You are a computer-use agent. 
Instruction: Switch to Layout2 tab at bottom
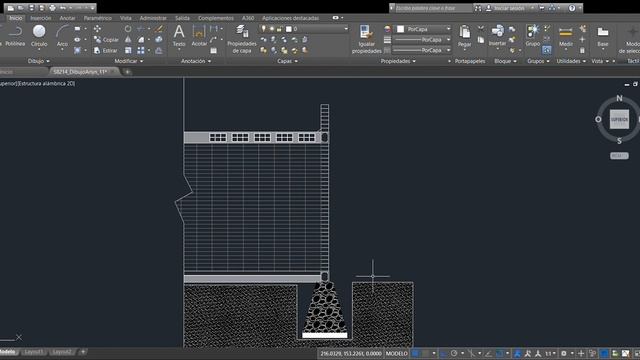point(62,352)
